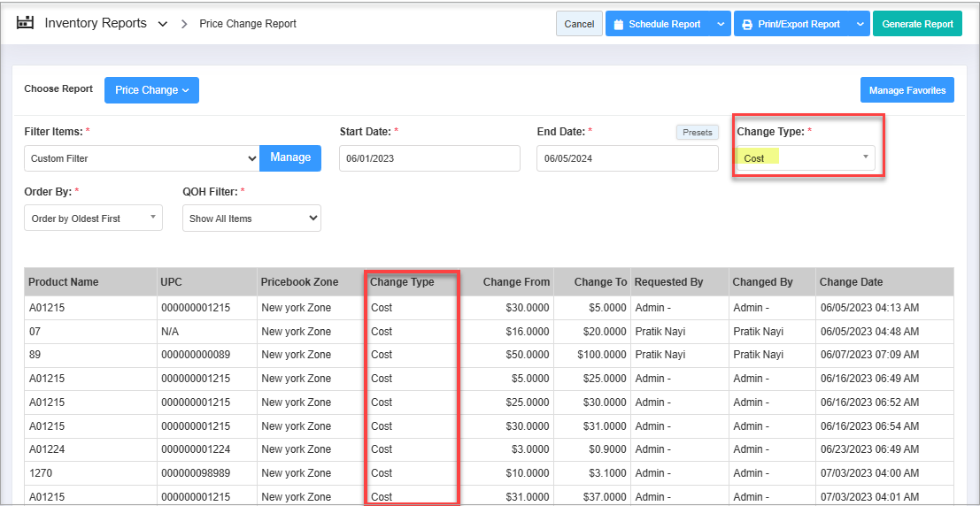980x506 pixels.
Task: Expand the Inventory Reports chevron
Action: (x=162, y=25)
